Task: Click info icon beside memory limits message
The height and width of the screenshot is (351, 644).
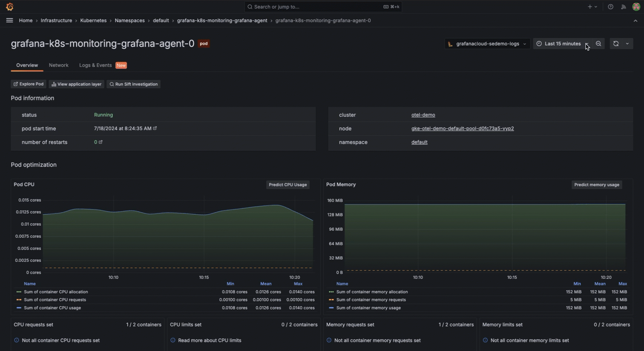Action: pos(485,340)
